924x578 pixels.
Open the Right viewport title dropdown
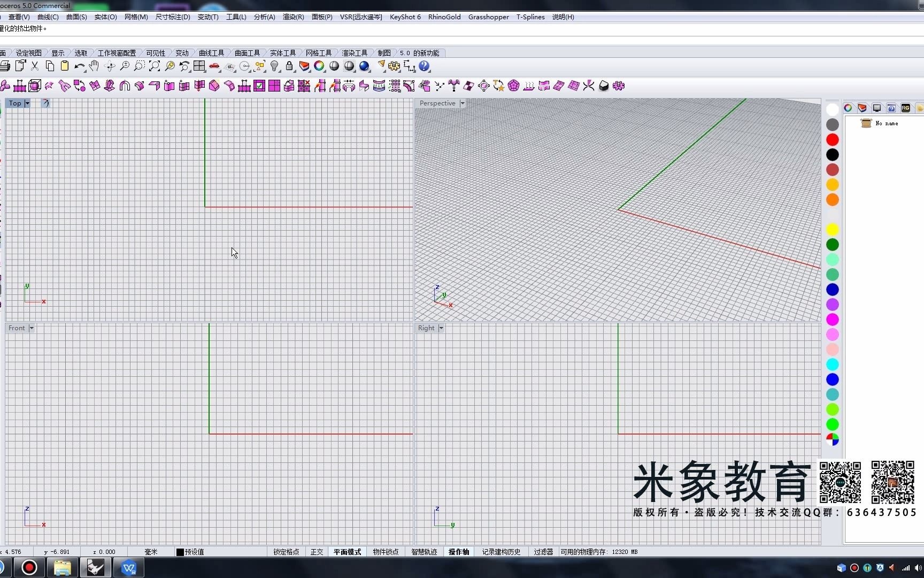tap(440, 328)
